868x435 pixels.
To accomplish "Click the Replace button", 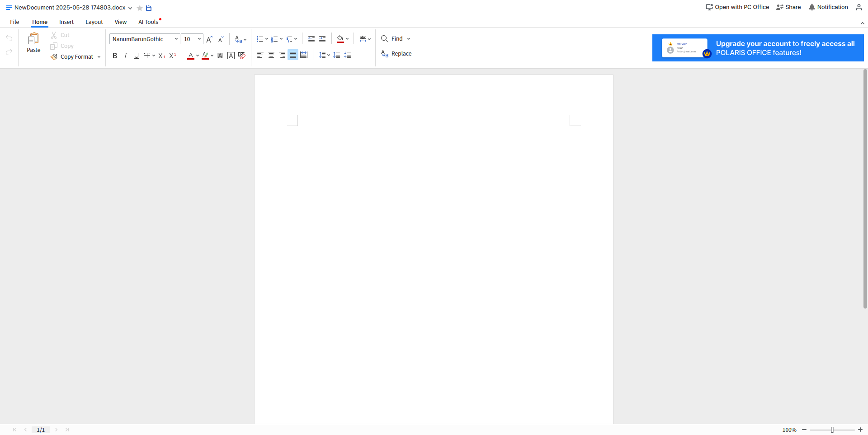I will pos(396,54).
